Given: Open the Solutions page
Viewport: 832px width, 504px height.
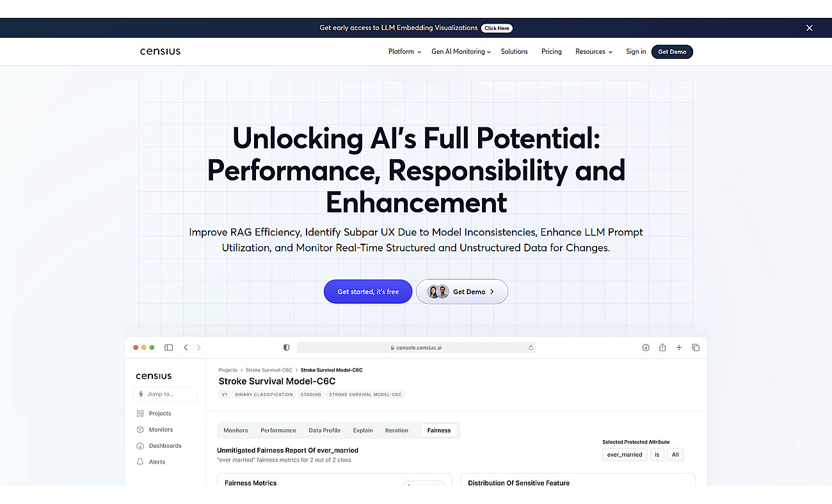Looking at the screenshot, I should click(x=514, y=52).
